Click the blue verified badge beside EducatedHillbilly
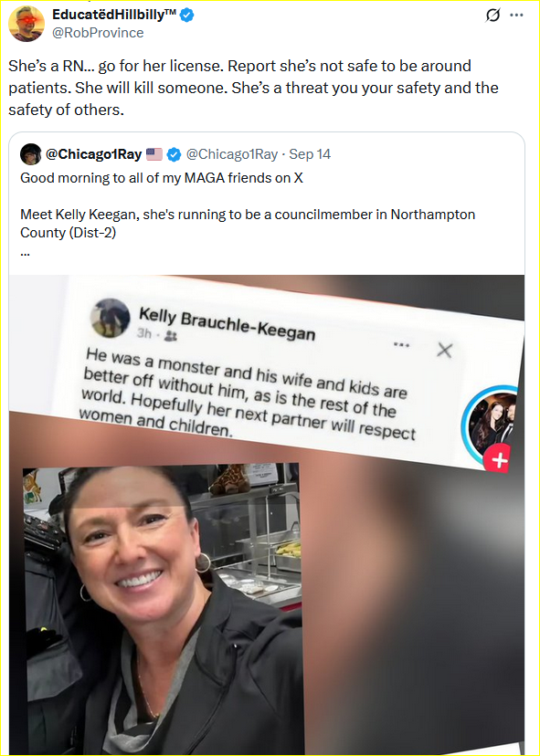The height and width of the screenshot is (756, 540). pyautogui.click(x=186, y=16)
